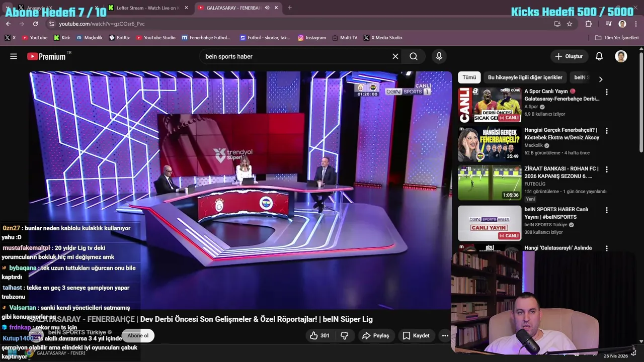This screenshot has width=644, height=362.
Task: Click the magnifier search button
Action: 414,56
